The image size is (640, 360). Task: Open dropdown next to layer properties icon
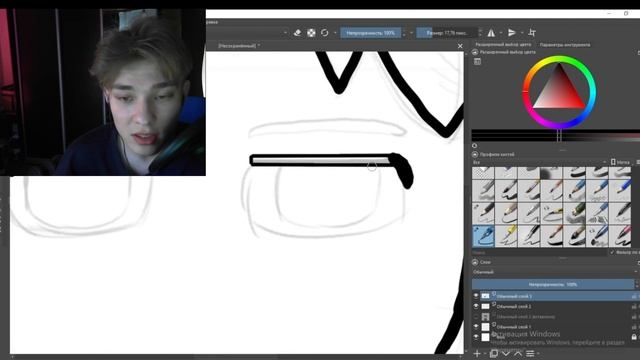tap(538, 353)
